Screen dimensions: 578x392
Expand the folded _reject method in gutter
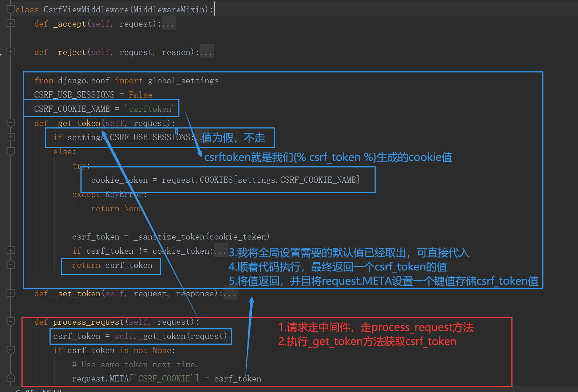pyautogui.click(x=11, y=52)
